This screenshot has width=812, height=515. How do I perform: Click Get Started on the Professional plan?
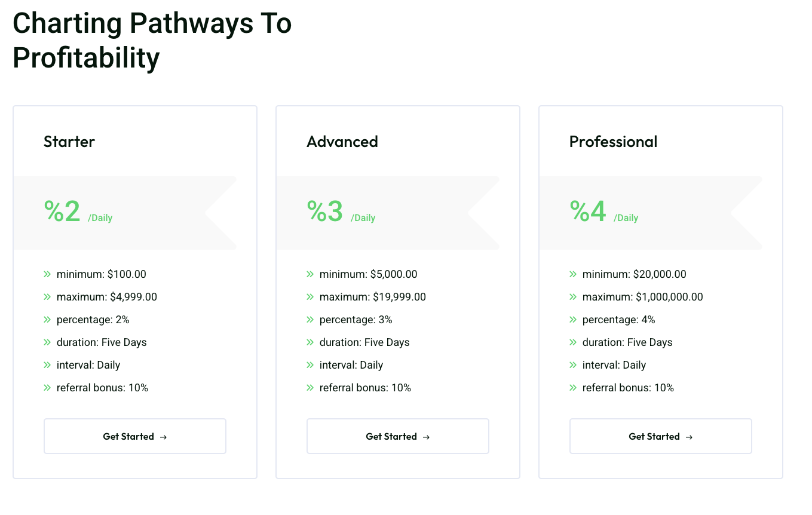point(660,436)
